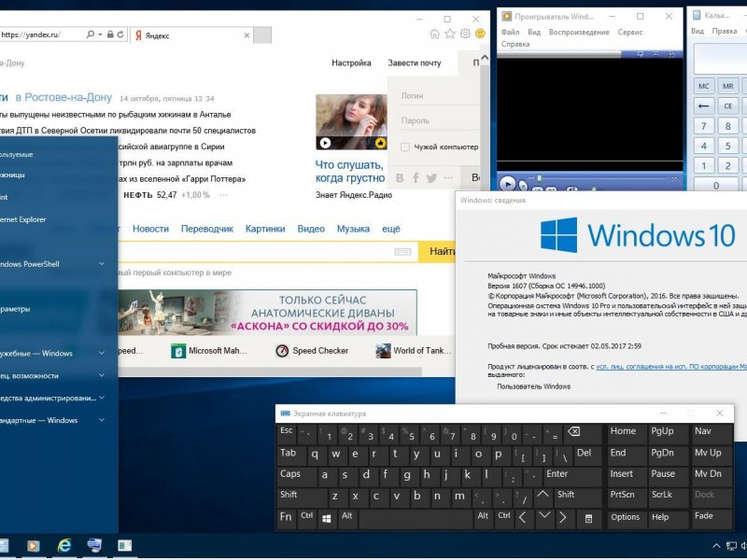Click the right arrow key on the on-screen keyboard

click(563, 518)
